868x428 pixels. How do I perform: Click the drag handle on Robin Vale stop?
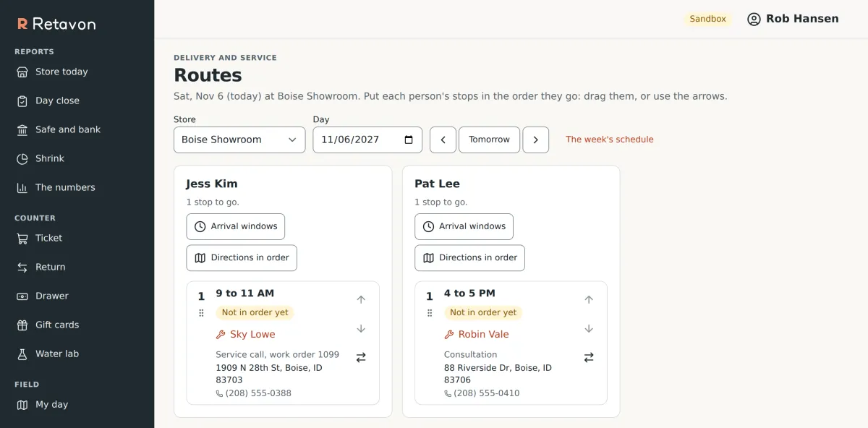(x=430, y=313)
